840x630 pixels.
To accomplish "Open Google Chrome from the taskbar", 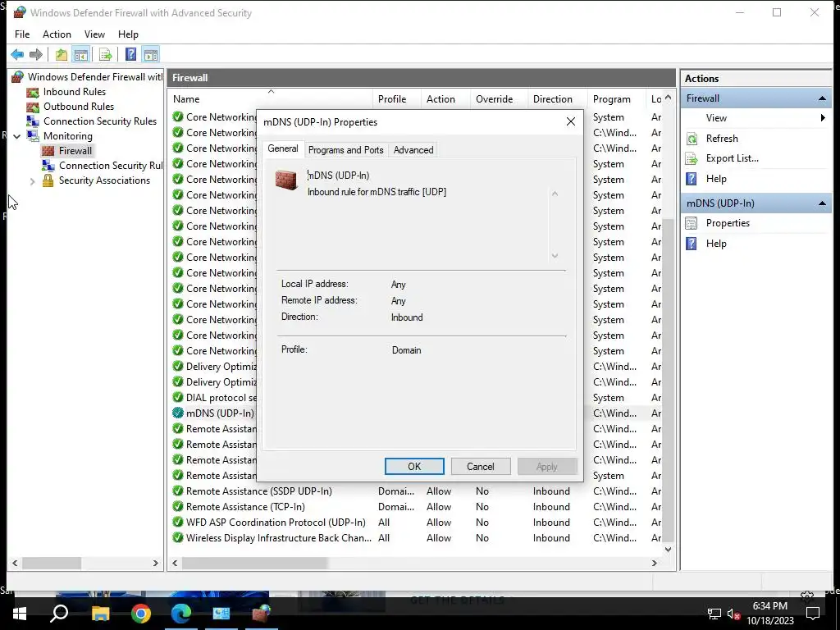I will click(141, 614).
